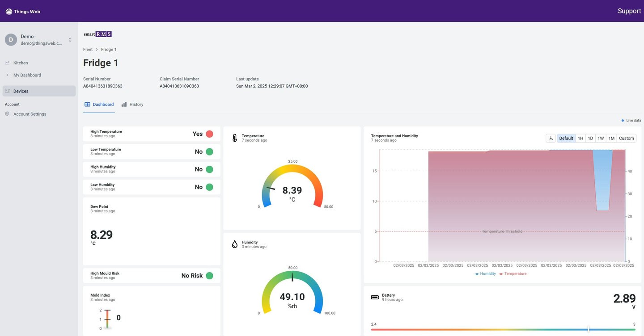The height and width of the screenshot is (336, 644).
Task: Click the Account Settings gear icon
Action: point(7,114)
